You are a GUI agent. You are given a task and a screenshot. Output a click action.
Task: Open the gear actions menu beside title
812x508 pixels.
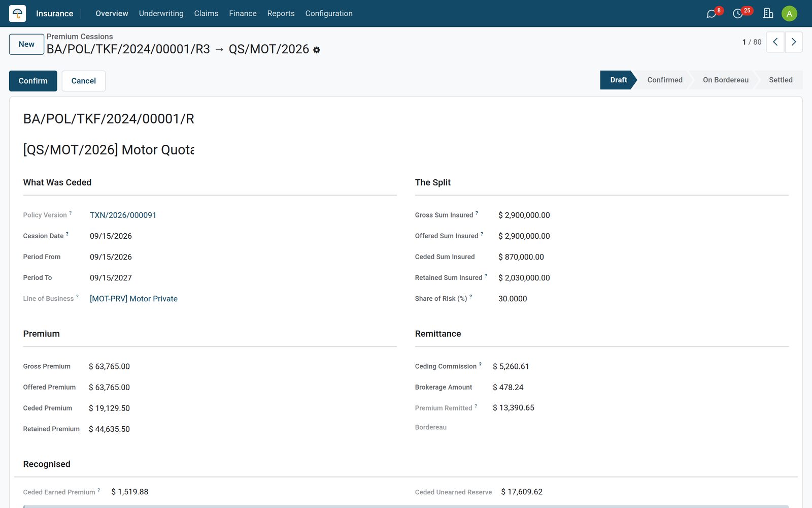317,50
